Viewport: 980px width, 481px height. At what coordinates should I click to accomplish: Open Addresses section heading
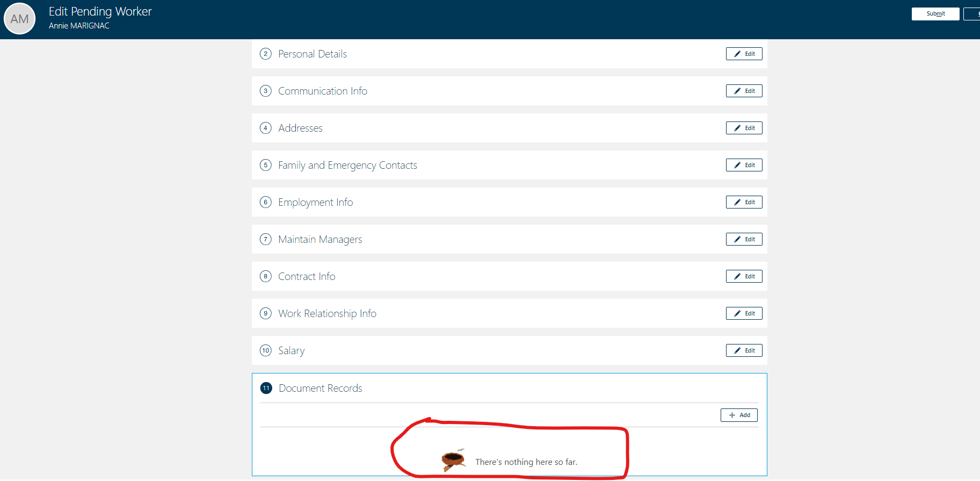(300, 128)
